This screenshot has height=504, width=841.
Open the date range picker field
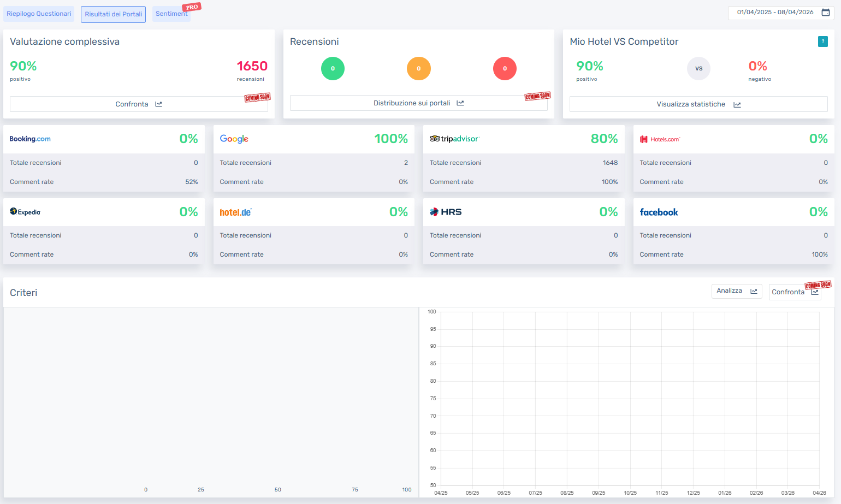point(774,13)
